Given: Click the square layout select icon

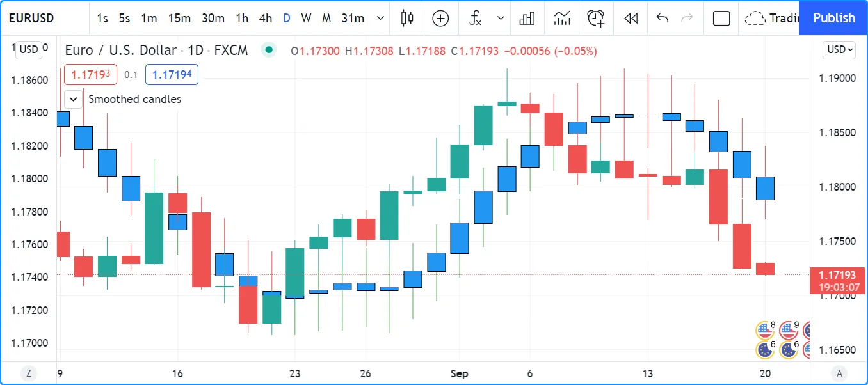Looking at the screenshot, I should [721, 18].
